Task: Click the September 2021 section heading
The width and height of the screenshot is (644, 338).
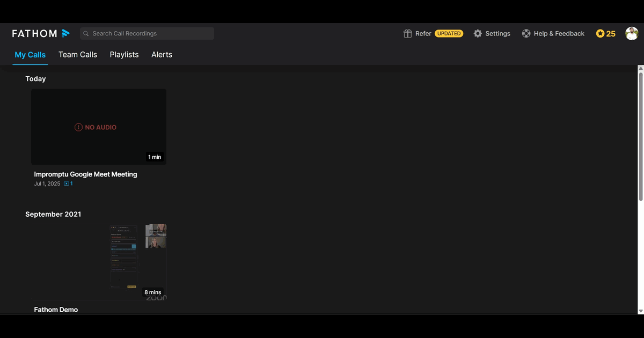Action: pos(53,214)
